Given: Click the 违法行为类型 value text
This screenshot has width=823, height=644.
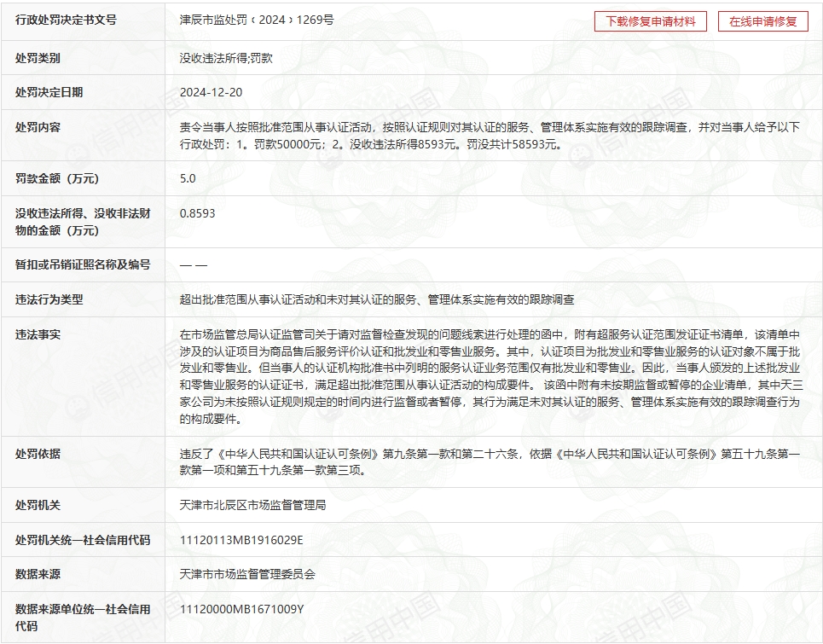Looking at the screenshot, I should 377,299.
